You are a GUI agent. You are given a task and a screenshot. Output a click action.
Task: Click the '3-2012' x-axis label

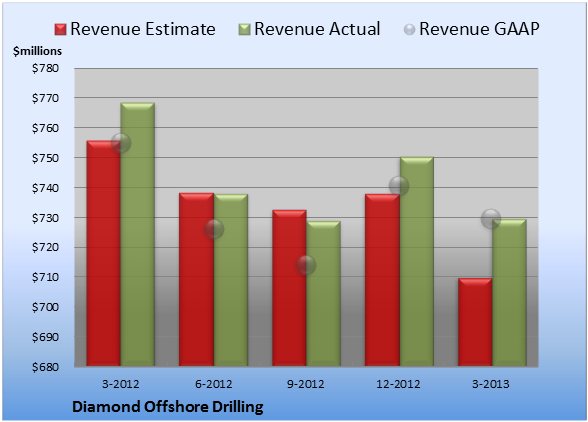[120, 384]
